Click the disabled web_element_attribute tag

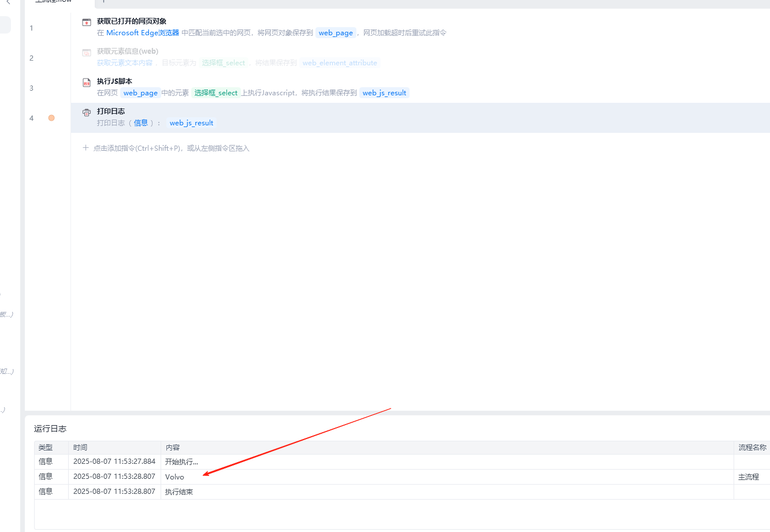340,63
